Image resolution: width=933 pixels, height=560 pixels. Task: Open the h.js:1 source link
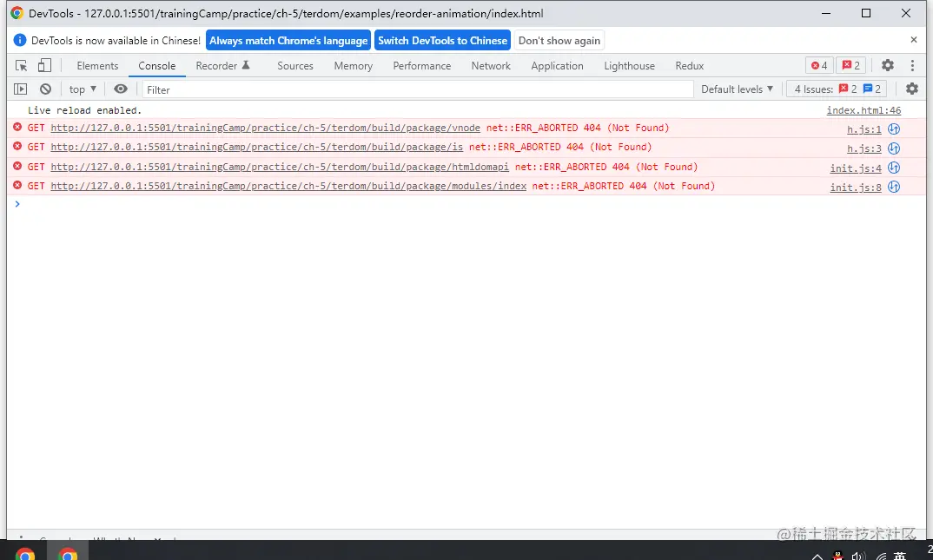click(x=864, y=129)
